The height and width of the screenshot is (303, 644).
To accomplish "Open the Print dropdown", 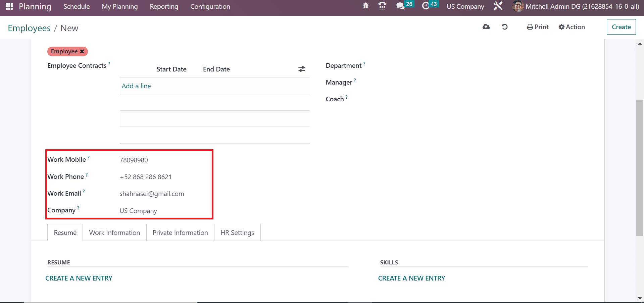I will pos(538,27).
